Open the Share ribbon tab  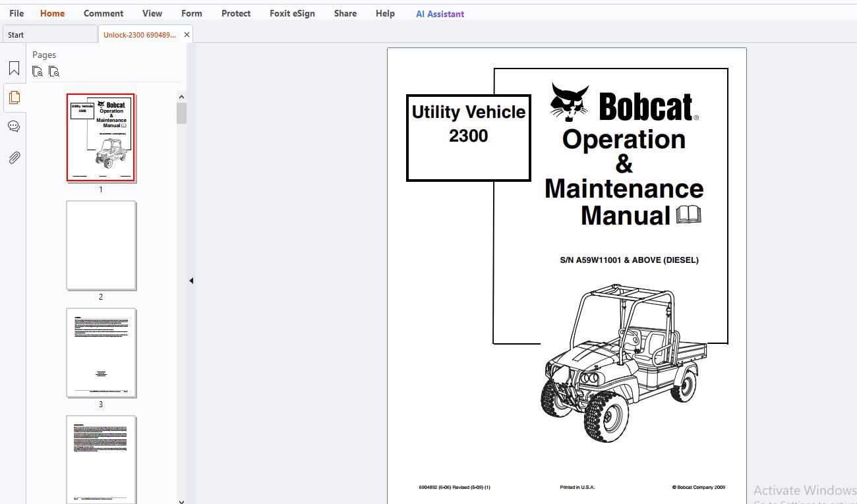(345, 13)
